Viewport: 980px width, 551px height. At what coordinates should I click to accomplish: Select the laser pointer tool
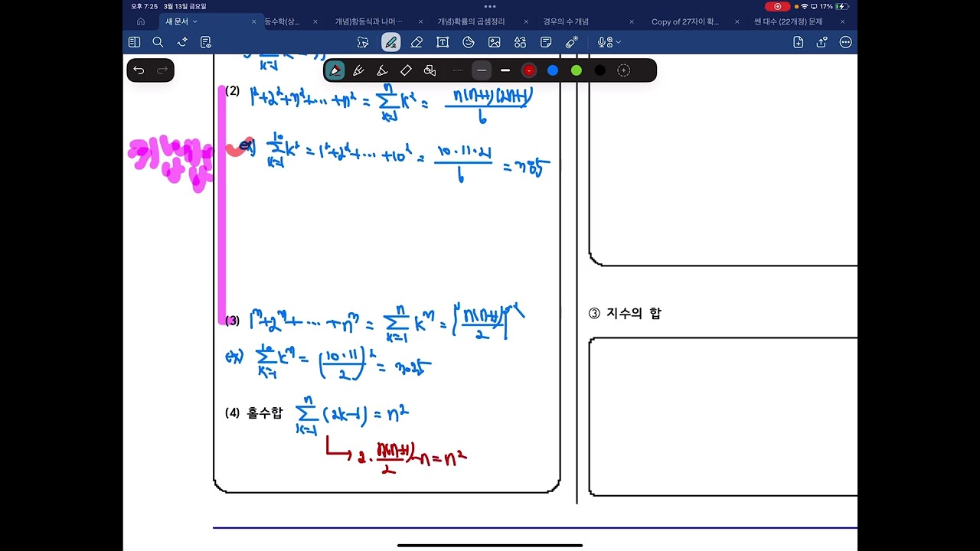[571, 42]
